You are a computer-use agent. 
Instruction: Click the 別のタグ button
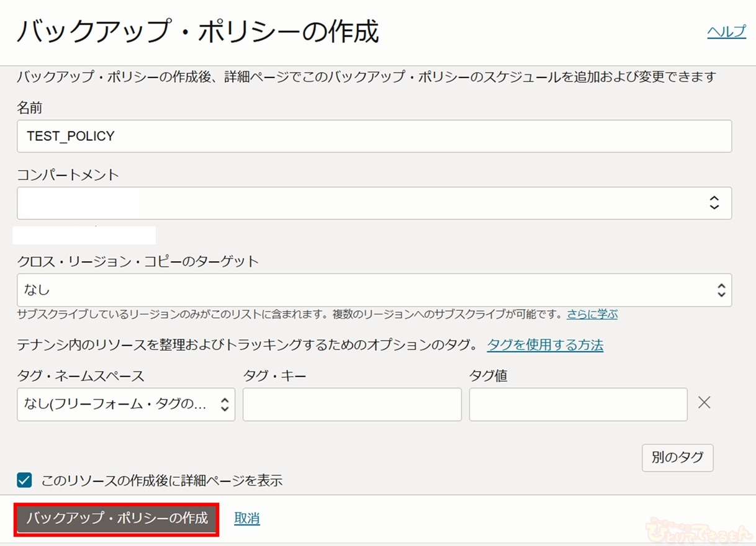pyautogui.click(x=677, y=458)
